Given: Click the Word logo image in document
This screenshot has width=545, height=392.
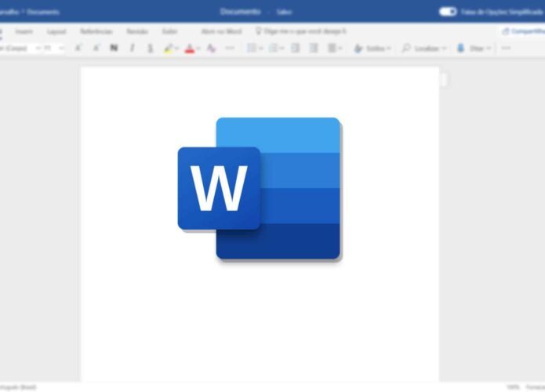Looking at the screenshot, I should click(260, 190).
